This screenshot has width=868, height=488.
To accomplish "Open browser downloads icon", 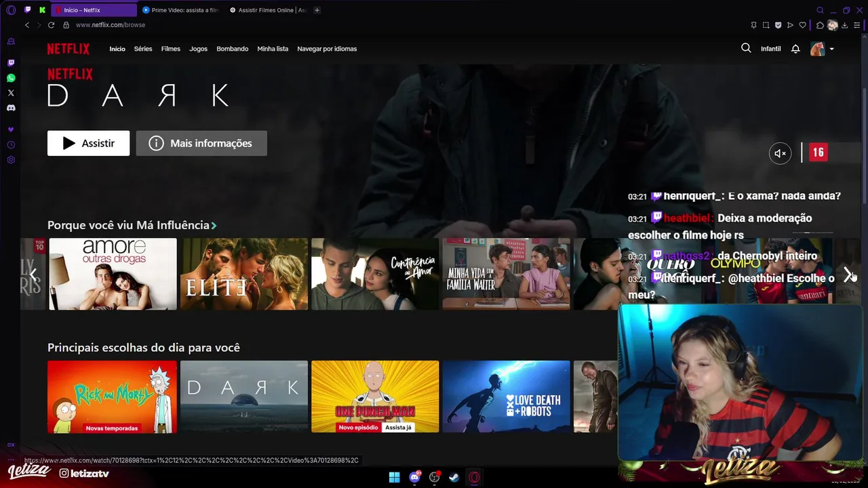I will [x=844, y=25].
